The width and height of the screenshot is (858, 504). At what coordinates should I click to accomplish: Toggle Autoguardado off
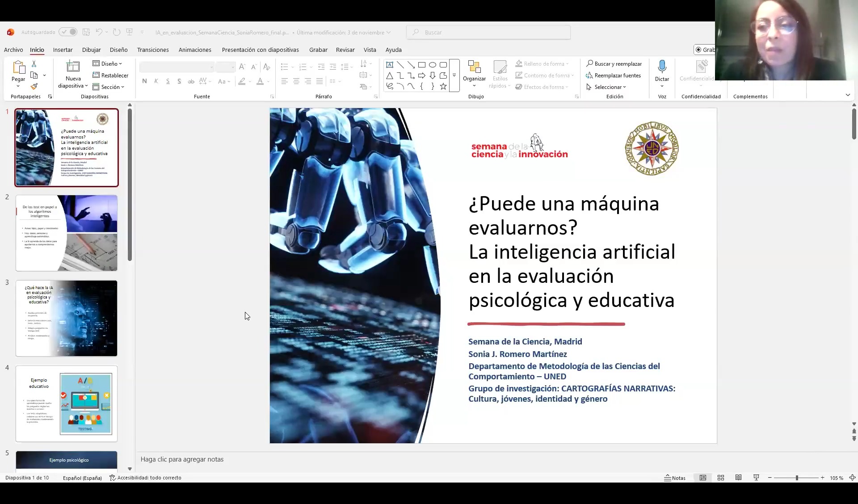pos(68,32)
